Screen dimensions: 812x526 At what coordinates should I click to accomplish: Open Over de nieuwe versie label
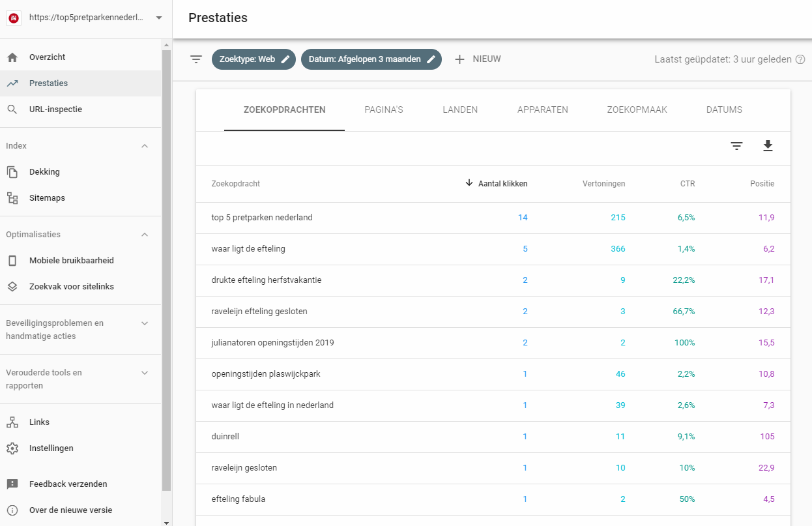(71, 510)
